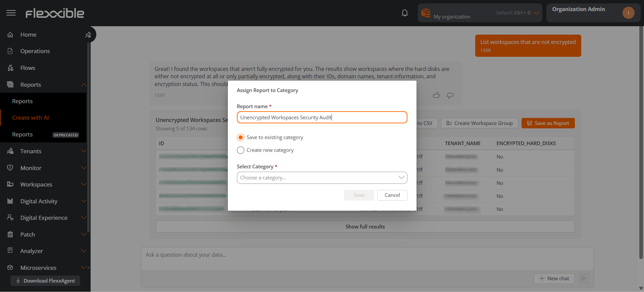Click the user avatar icon
The image size is (644, 292).
click(628, 13)
